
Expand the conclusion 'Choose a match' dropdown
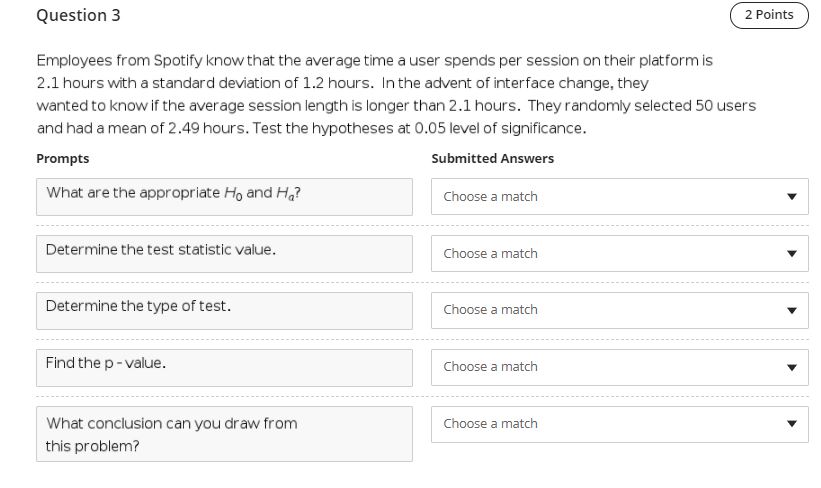click(x=619, y=424)
